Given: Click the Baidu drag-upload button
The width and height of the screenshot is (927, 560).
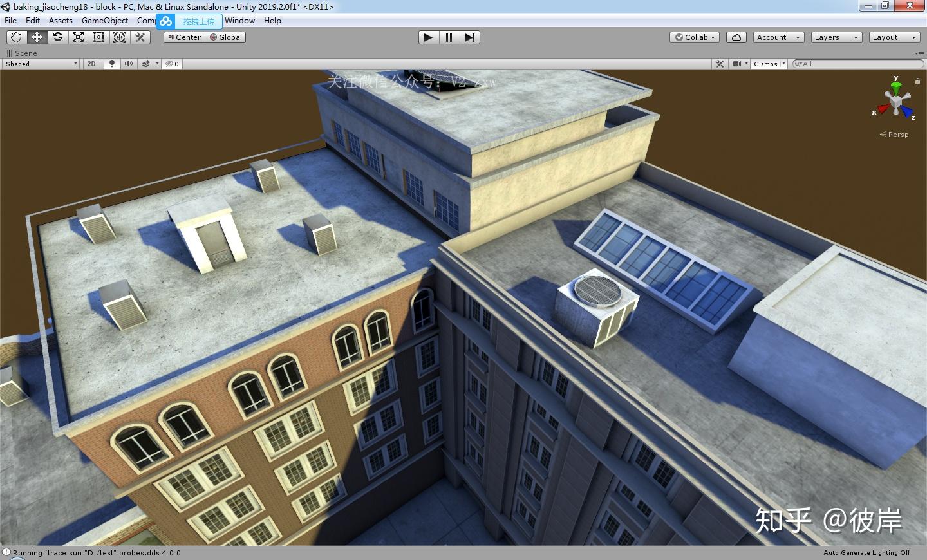Looking at the screenshot, I should 199,21.
